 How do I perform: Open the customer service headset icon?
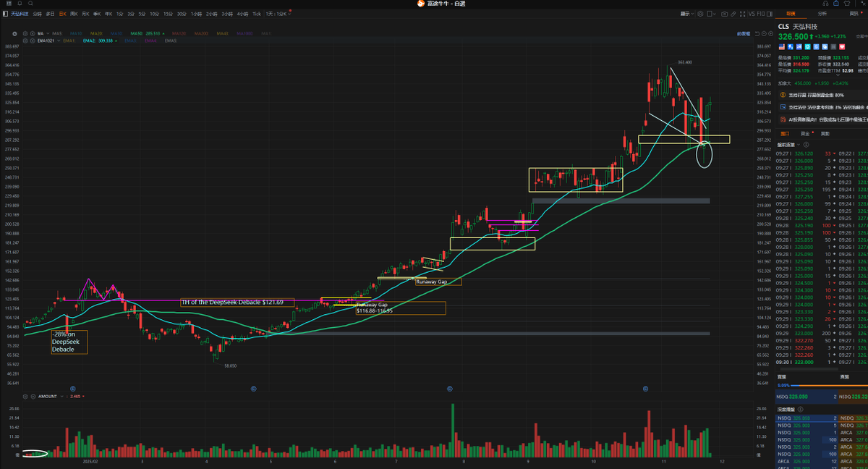click(825, 4)
